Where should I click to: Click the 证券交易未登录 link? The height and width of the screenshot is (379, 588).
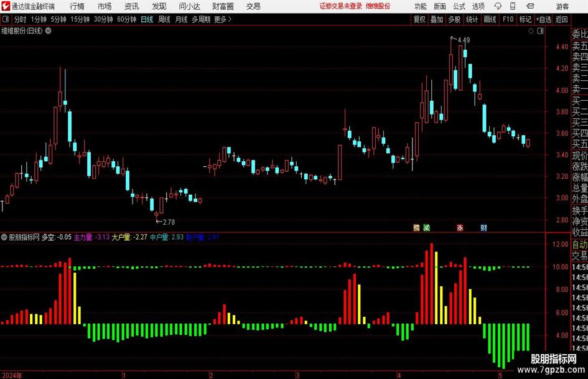point(341,6)
